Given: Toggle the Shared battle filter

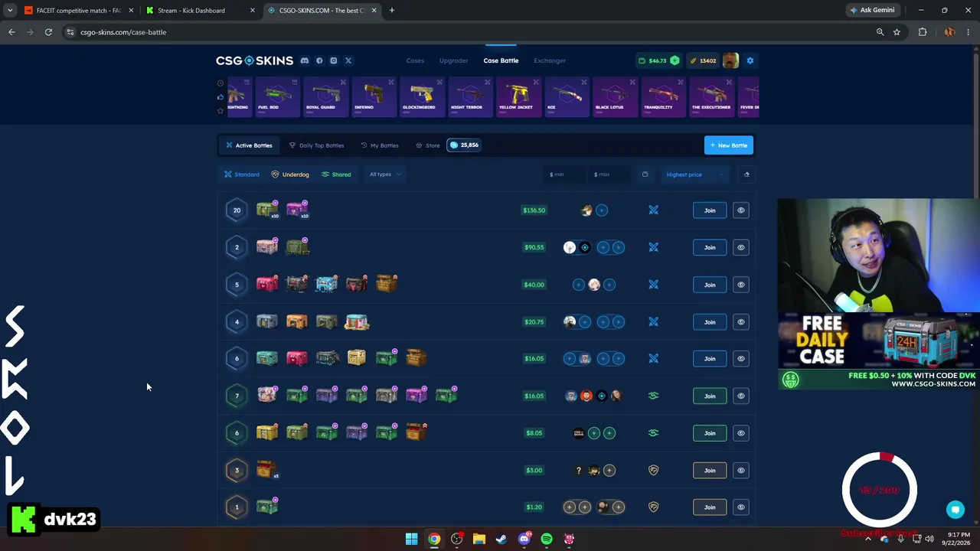Looking at the screenshot, I should pyautogui.click(x=336, y=174).
